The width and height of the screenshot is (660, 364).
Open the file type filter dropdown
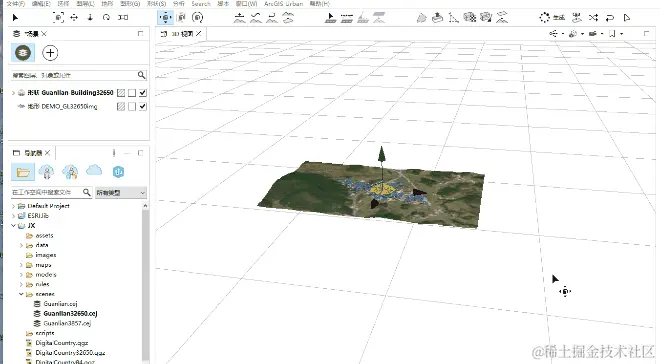pyautogui.click(x=121, y=193)
